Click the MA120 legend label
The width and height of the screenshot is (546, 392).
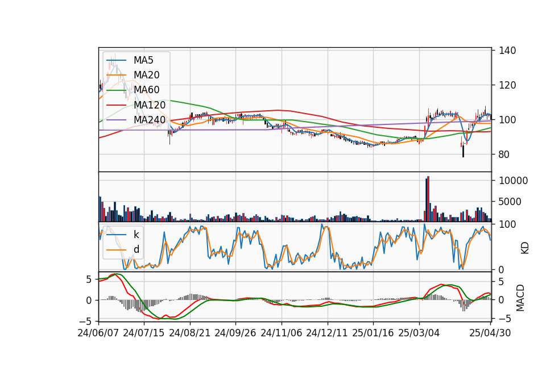pyautogui.click(x=150, y=105)
